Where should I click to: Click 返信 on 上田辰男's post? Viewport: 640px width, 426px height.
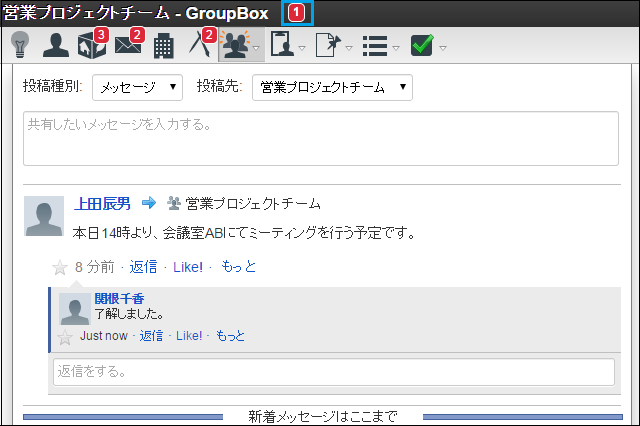pyautogui.click(x=143, y=267)
